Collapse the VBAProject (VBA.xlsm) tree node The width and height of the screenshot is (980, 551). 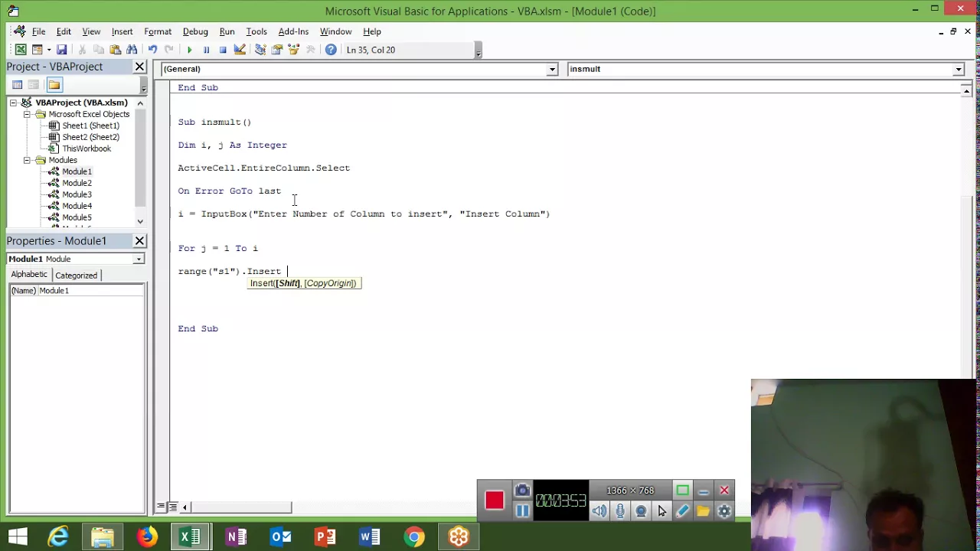click(13, 103)
